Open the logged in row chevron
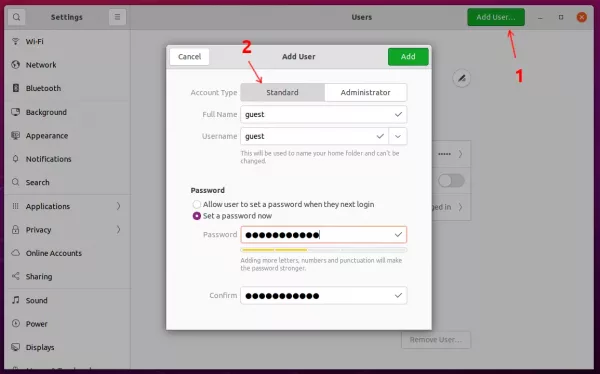This screenshot has width=600, height=374. (x=460, y=207)
